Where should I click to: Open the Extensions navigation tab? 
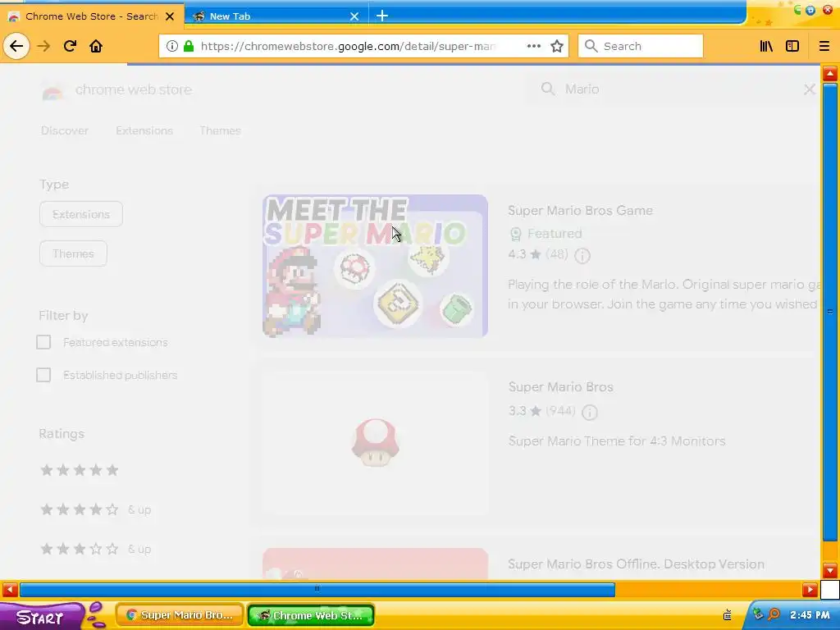coord(144,130)
